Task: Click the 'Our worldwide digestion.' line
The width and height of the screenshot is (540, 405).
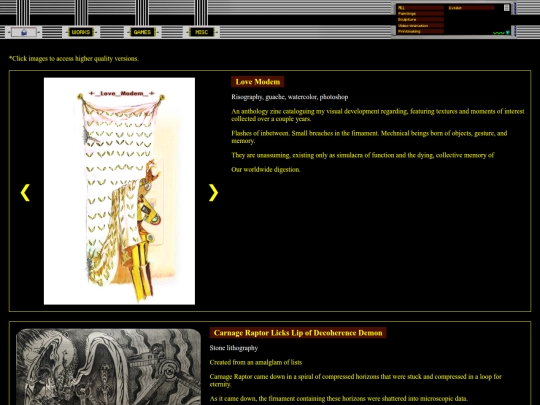Action: pyautogui.click(x=266, y=169)
